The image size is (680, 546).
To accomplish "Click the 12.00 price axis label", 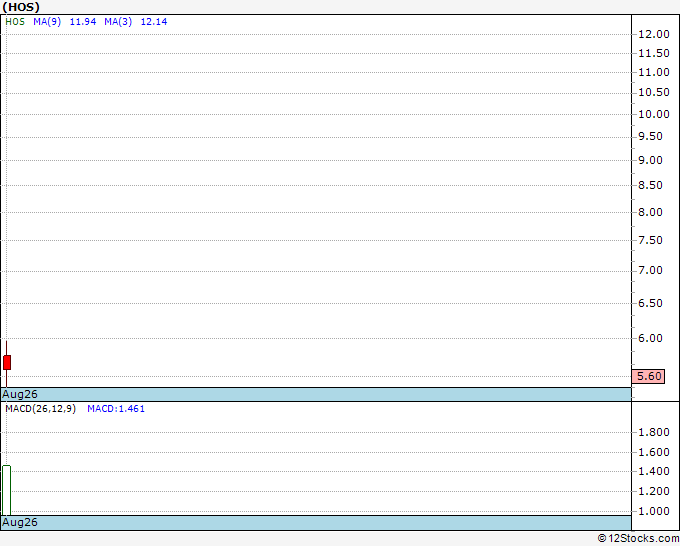I will [x=654, y=34].
